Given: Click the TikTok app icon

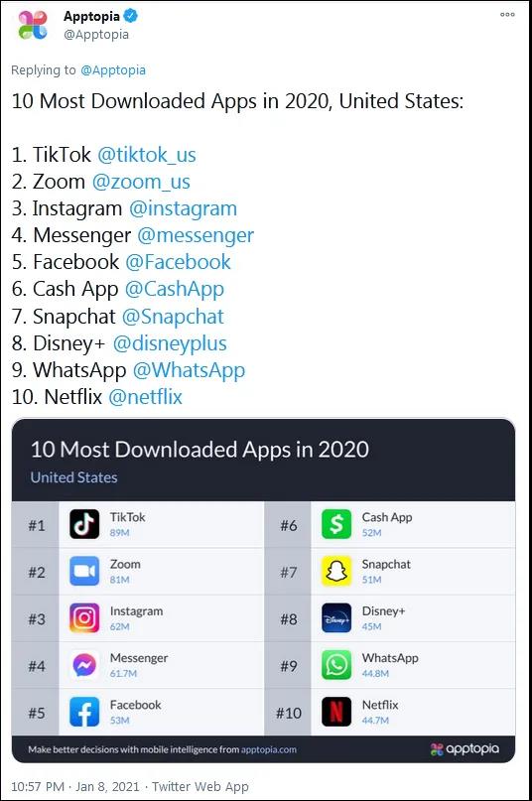Looking at the screenshot, I should pos(84,524).
